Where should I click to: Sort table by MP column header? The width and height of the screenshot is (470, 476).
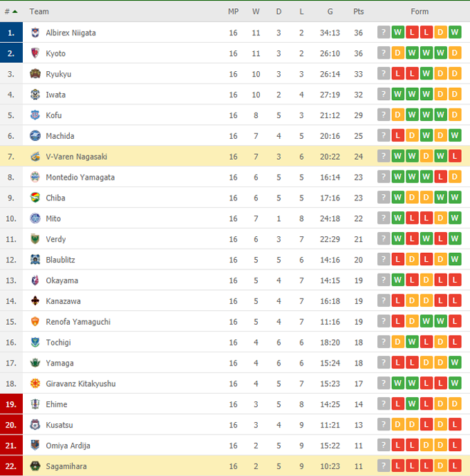(x=233, y=12)
